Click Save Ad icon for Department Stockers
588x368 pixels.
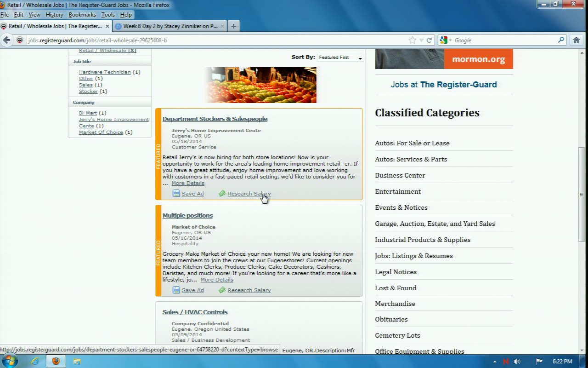tap(176, 194)
